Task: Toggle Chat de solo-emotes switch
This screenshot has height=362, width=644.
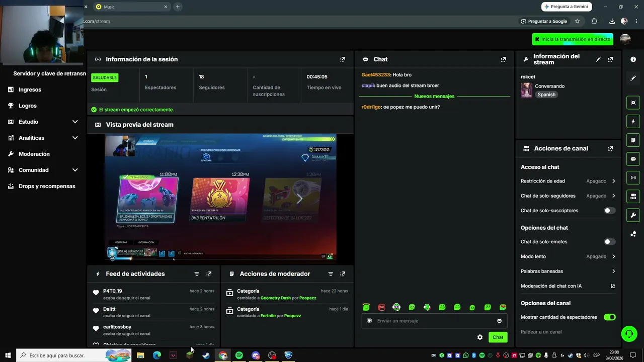Action: tap(609, 242)
